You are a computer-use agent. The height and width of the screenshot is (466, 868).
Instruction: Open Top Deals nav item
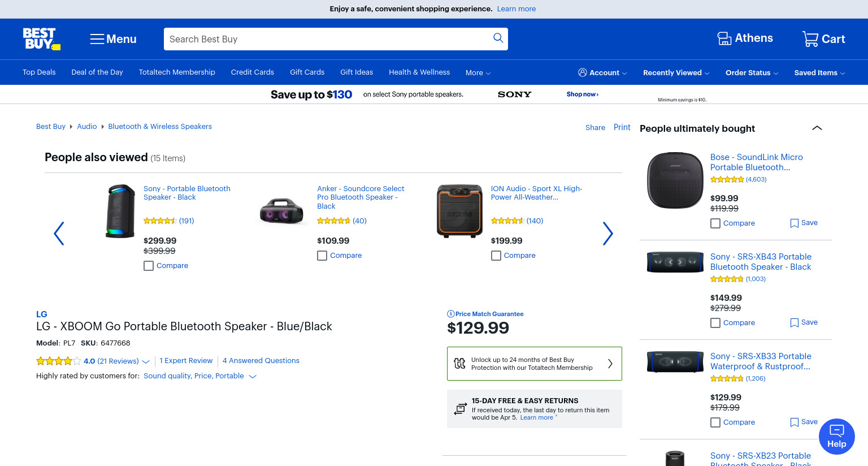(39, 72)
